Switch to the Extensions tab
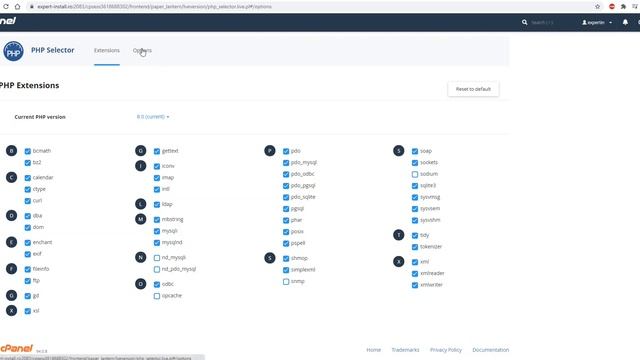 click(x=107, y=51)
